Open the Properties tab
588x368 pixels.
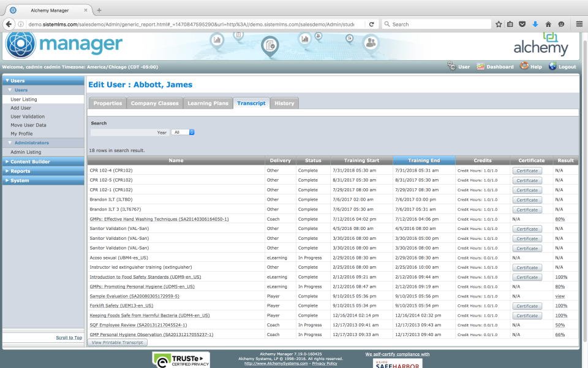click(x=107, y=103)
